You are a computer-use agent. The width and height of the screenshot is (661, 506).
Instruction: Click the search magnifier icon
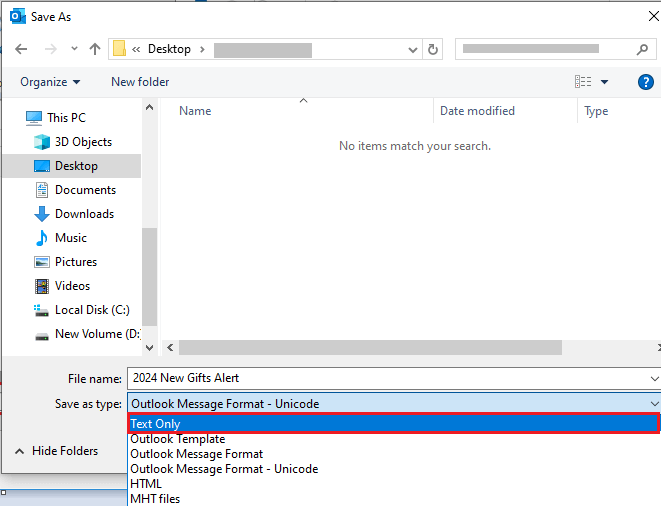tap(642, 49)
